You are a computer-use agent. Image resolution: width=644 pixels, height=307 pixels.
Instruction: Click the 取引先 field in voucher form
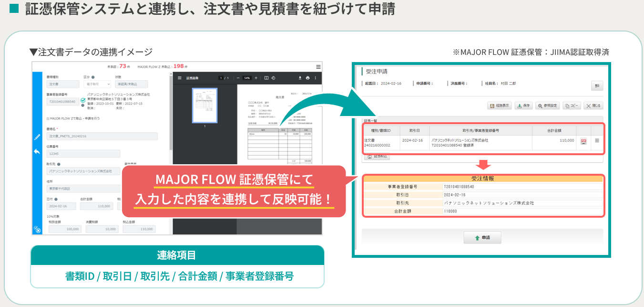83,171
